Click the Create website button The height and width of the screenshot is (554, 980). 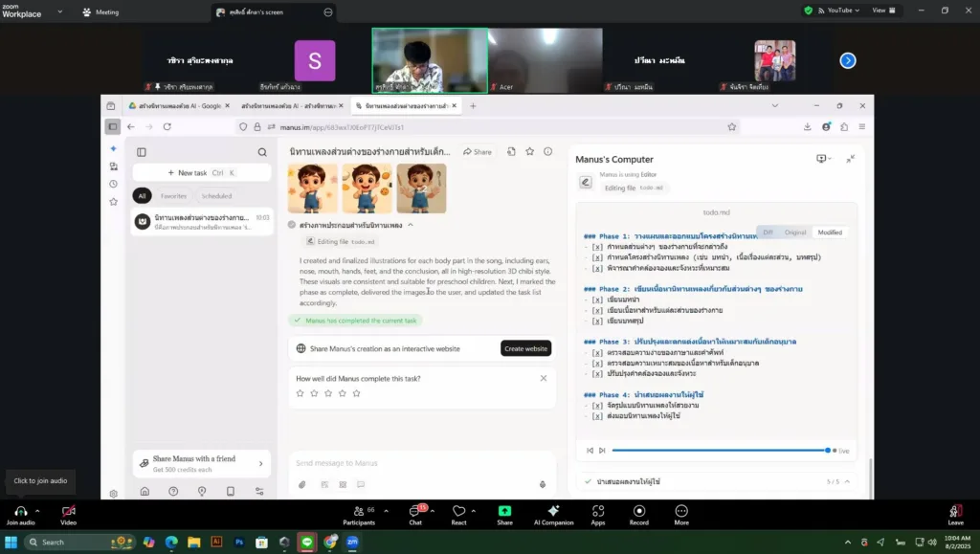tap(525, 348)
